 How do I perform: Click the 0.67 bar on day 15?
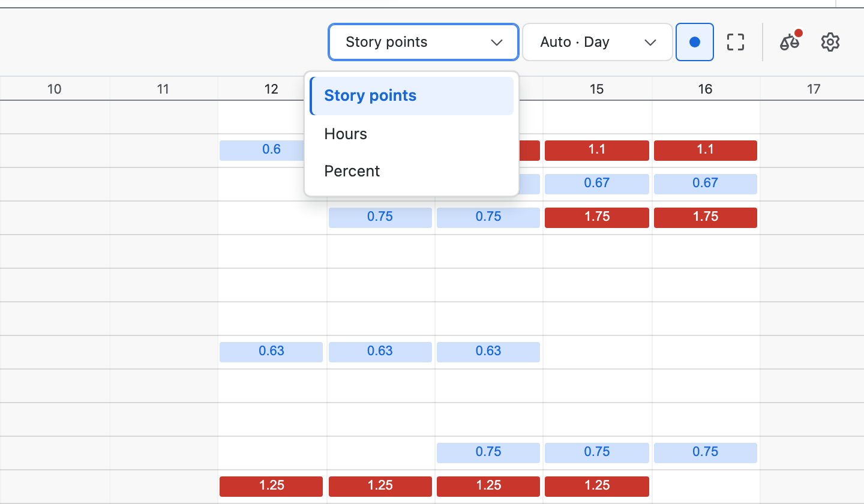(x=597, y=184)
